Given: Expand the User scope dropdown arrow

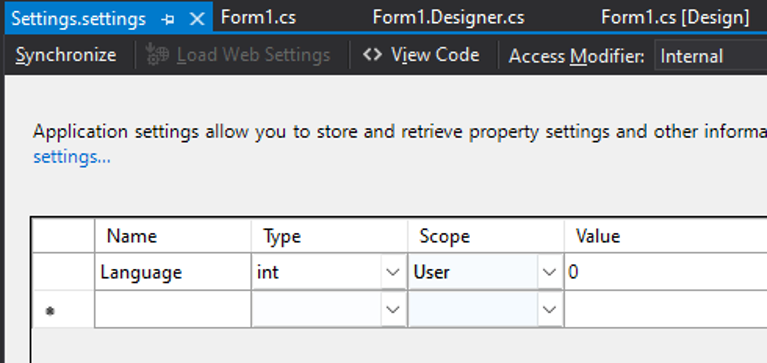Looking at the screenshot, I should (x=549, y=272).
